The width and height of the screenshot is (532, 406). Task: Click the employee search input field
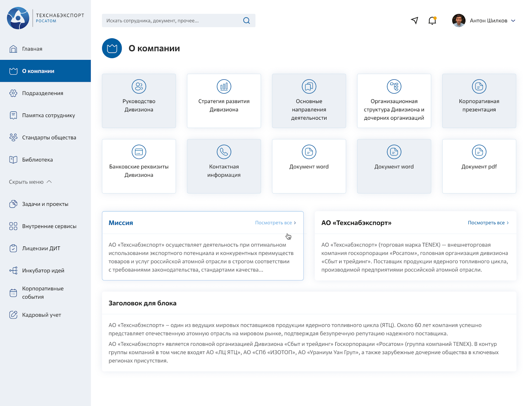173,21
